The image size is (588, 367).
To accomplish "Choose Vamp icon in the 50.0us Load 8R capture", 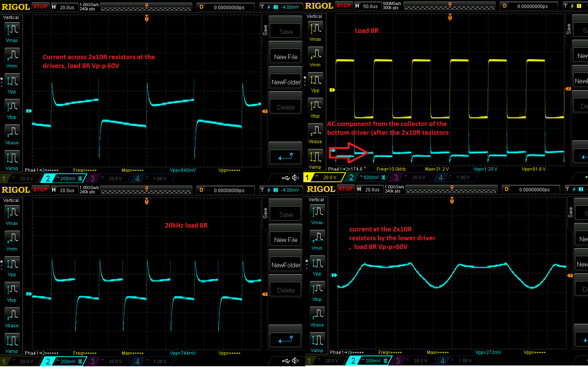I will (x=316, y=156).
